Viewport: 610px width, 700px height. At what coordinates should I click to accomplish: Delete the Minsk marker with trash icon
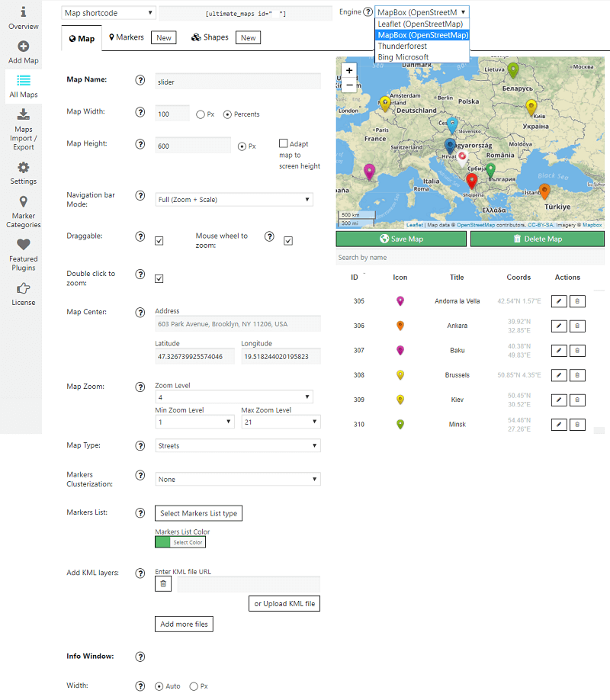pyautogui.click(x=577, y=424)
